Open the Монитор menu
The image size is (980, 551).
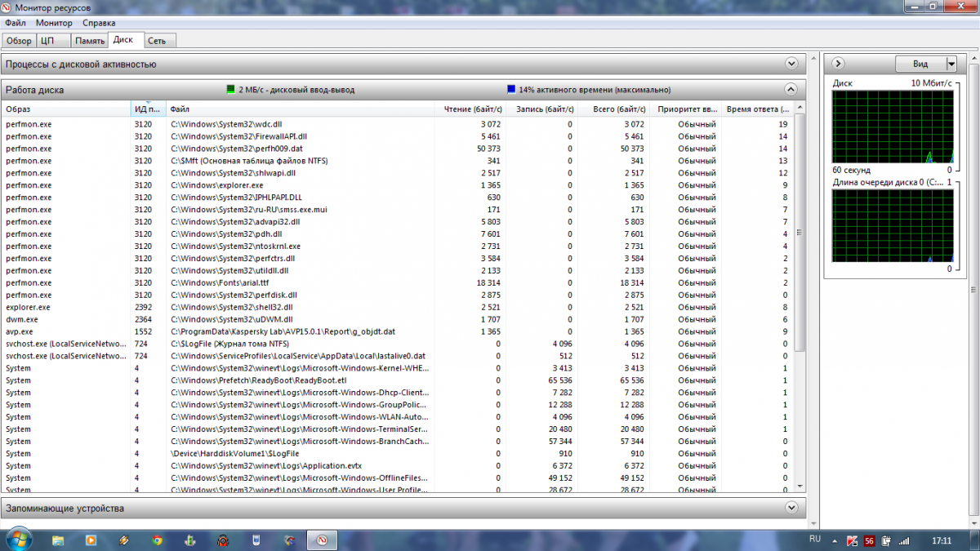pyautogui.click(x=54, y=23)
